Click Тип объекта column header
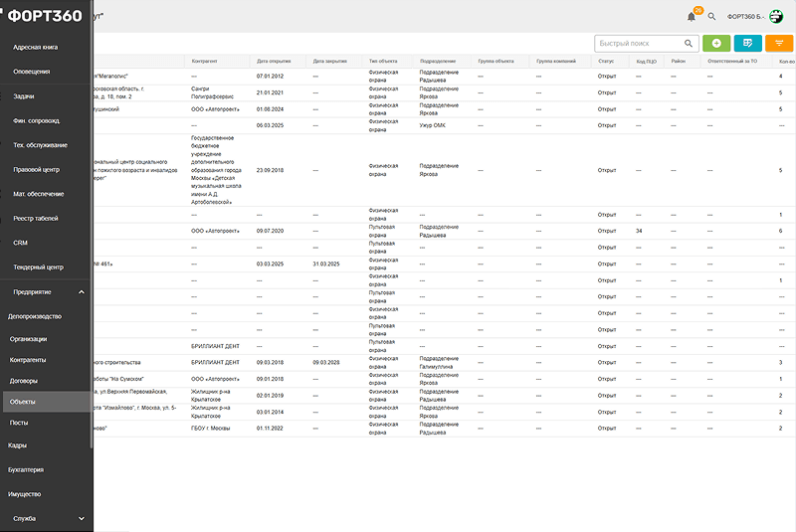Screen dimensions: 796x532 coord(384,62)
